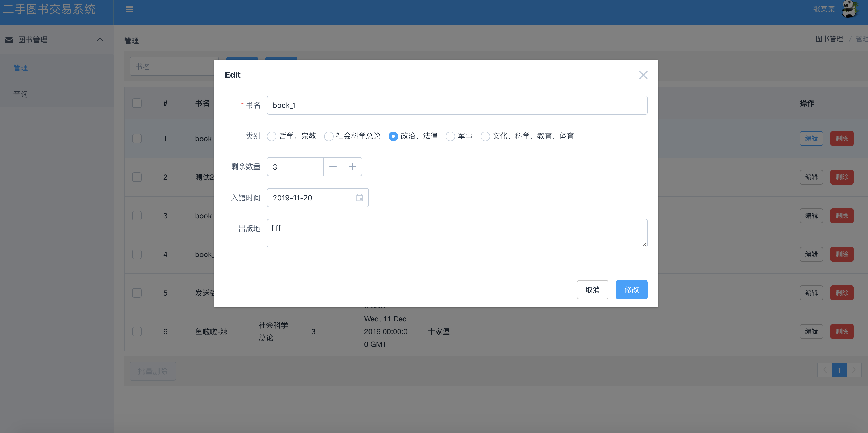Select 管理 in the sidebar
Image resolution: width=868 pixels, height=433 pixels.
pos(20,67)
